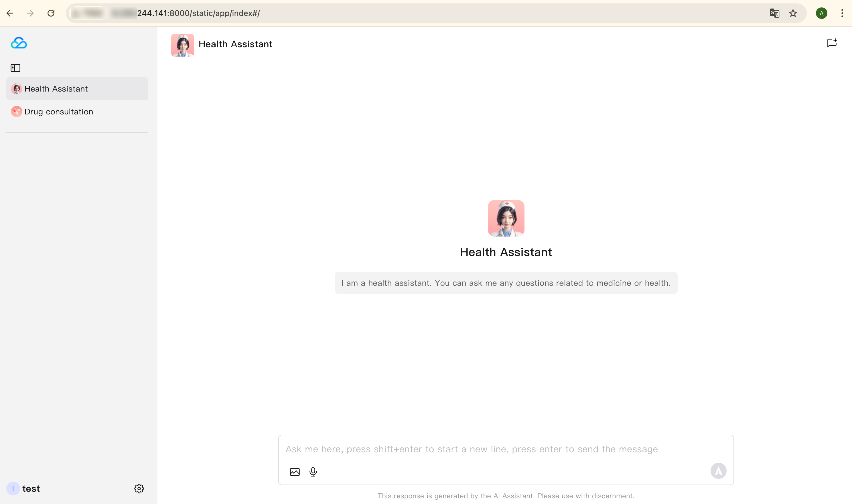Open Chrome three-dot menu

842,13
